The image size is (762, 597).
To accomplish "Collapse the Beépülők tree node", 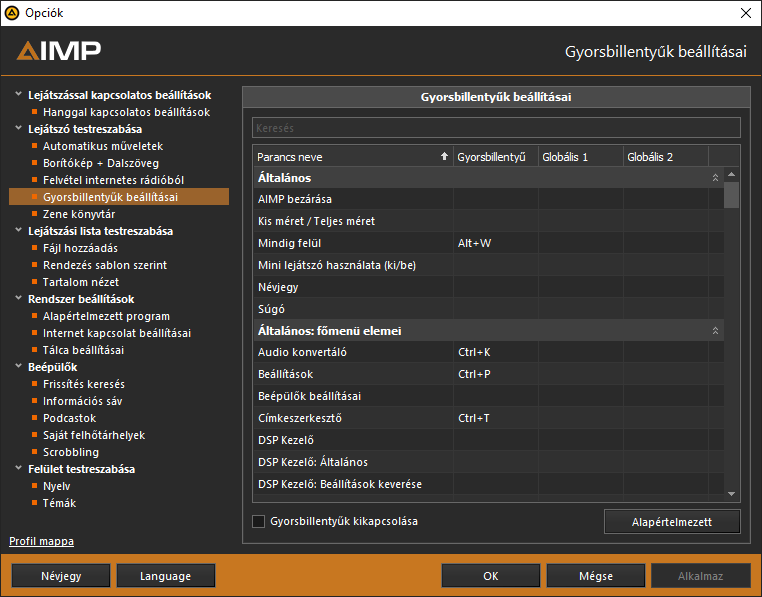I will [18, 367].
